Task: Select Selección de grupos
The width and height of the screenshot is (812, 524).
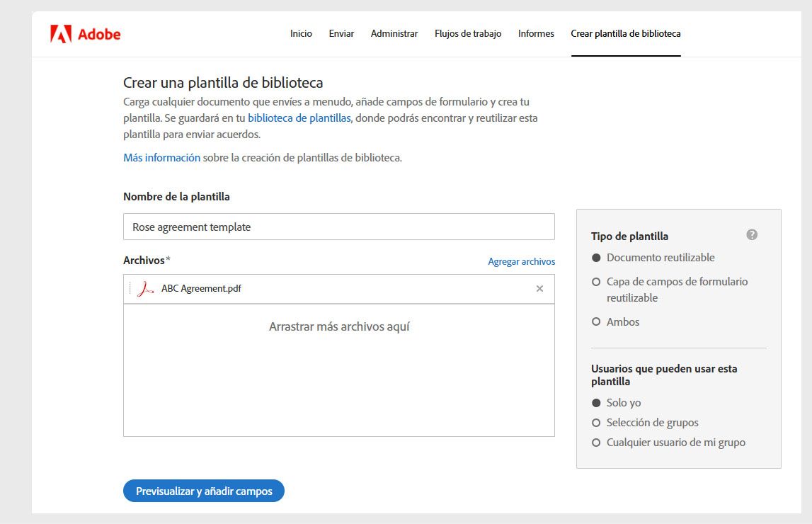Action: coord(595,422)
